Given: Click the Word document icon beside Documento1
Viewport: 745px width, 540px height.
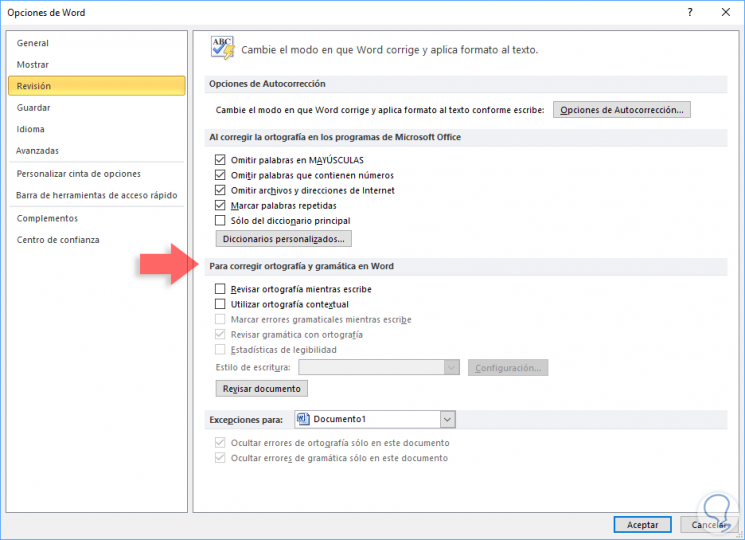Looking at the screenshot, I should point(303,419).
